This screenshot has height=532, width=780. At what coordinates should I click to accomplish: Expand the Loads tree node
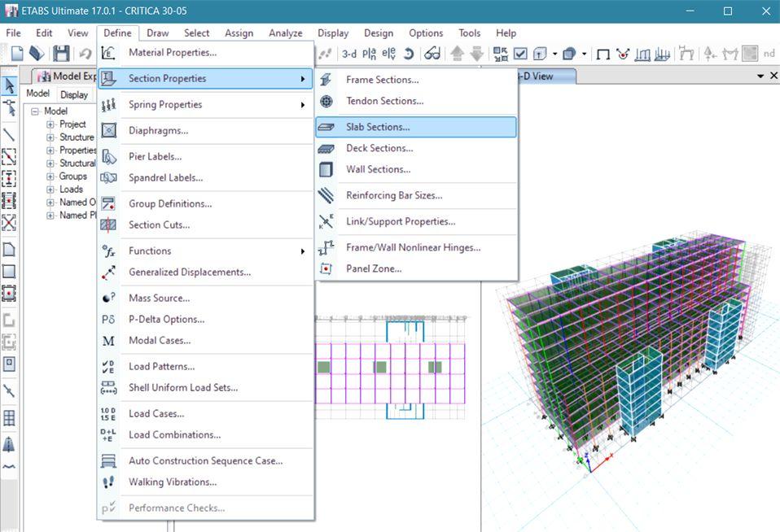50,190
